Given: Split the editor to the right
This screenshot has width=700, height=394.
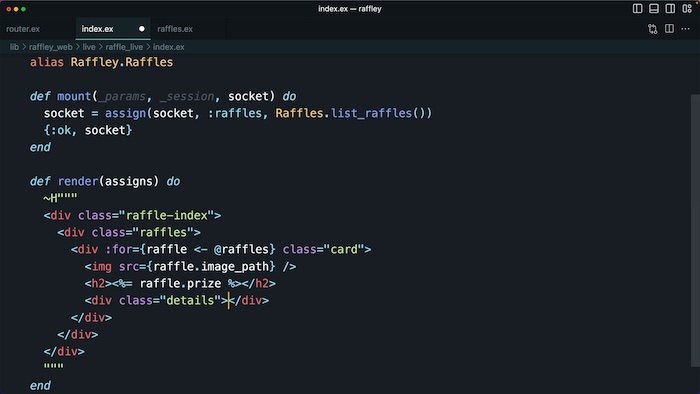Looking at the screenshot, I should tap(669, 29).
